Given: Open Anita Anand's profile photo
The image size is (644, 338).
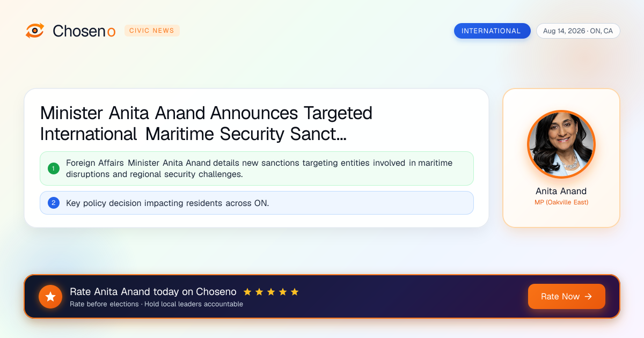Looking at the screenshot, I should click(561, 144).
